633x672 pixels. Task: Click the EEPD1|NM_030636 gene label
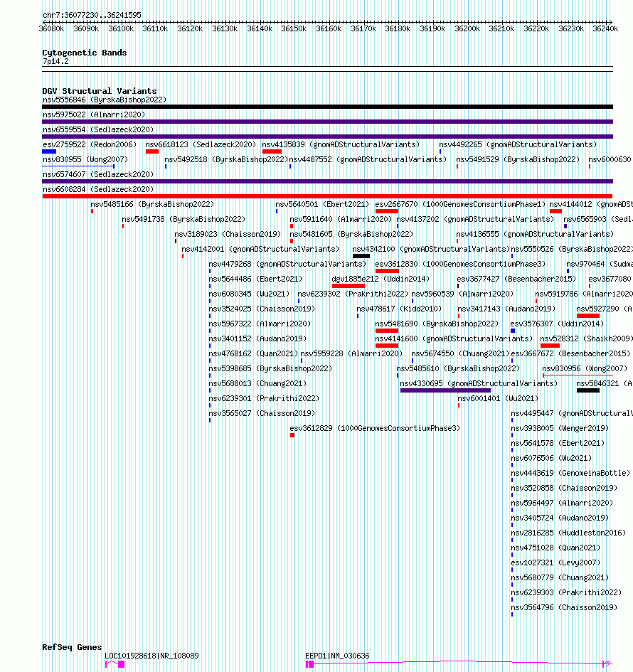(x=337, y=656)
